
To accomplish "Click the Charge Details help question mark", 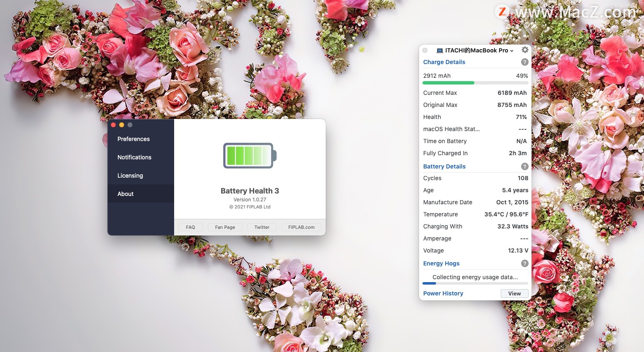I will click(525, 62).
